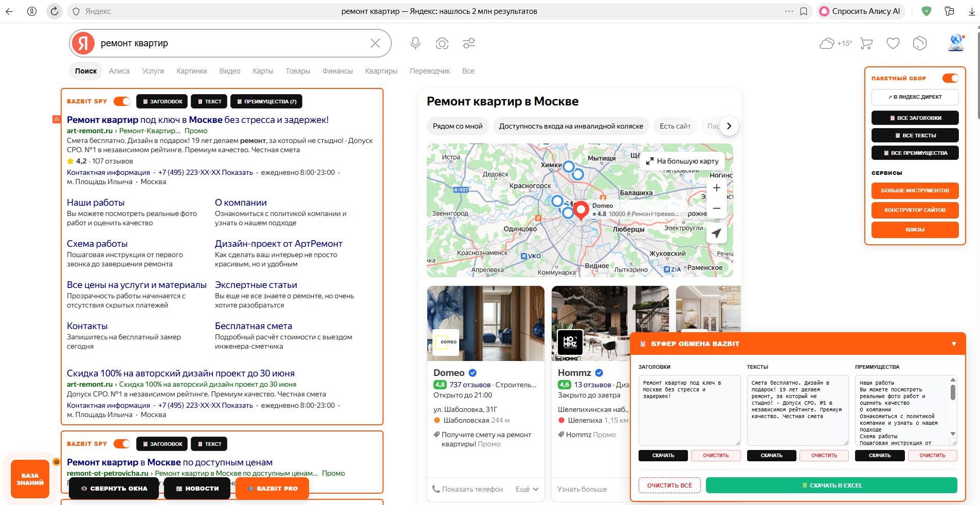Open the weather widget showing +15°

coord(836,43)
